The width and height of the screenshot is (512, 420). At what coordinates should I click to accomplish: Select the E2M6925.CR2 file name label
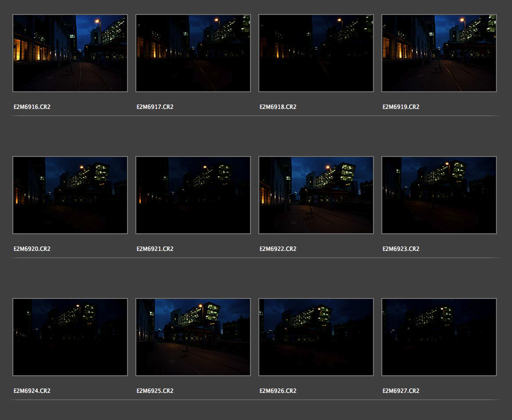pos(155,391)
